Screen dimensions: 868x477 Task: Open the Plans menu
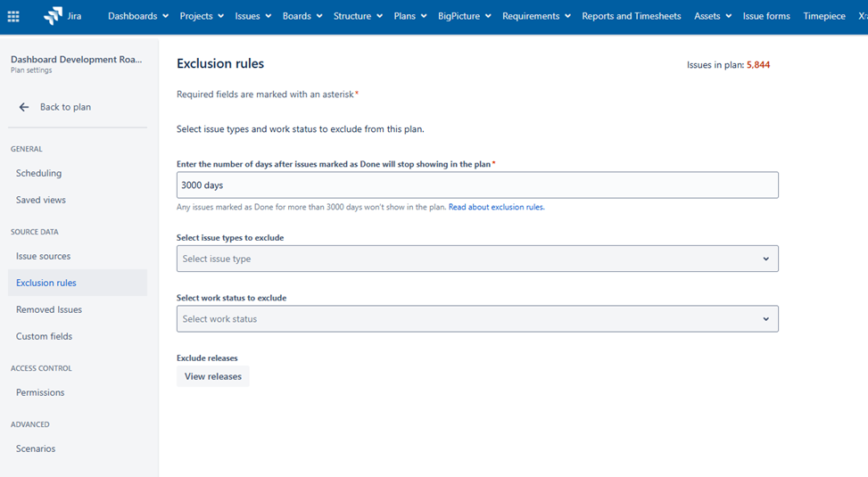click(x=410, y=16)
